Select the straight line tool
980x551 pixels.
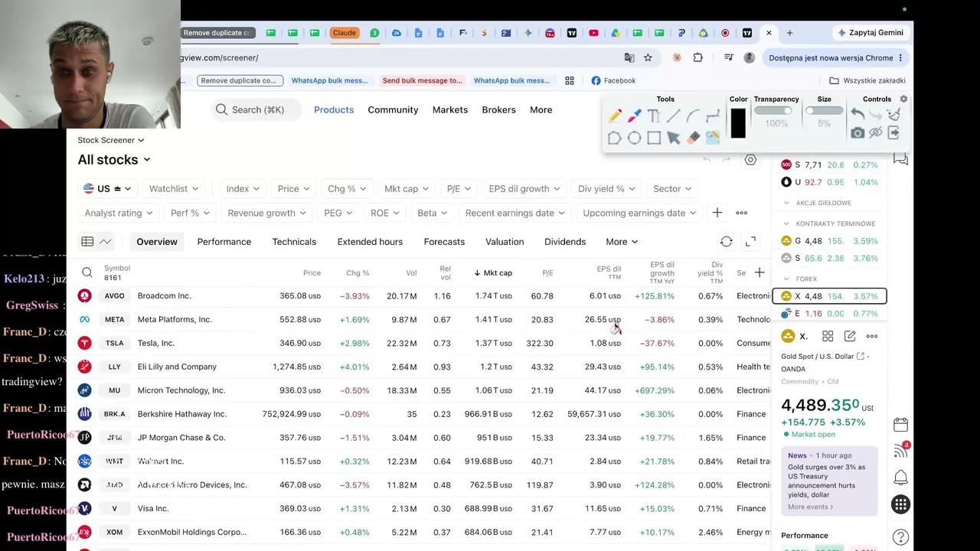(674, 116)
